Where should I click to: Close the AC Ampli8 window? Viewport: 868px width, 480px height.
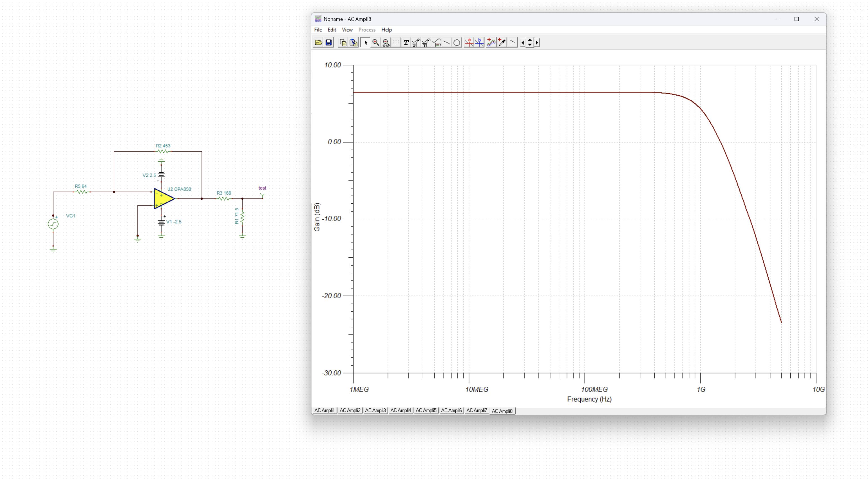(816, 19)
